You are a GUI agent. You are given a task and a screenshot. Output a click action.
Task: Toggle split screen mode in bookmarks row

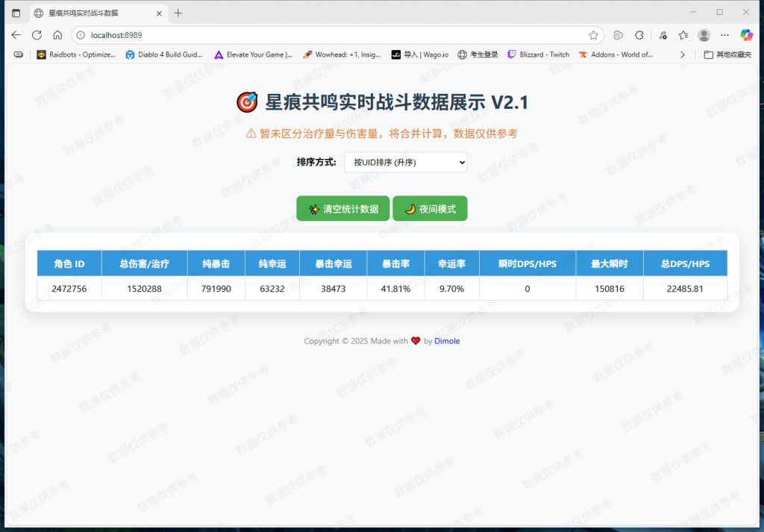click(x=18, y=54)
